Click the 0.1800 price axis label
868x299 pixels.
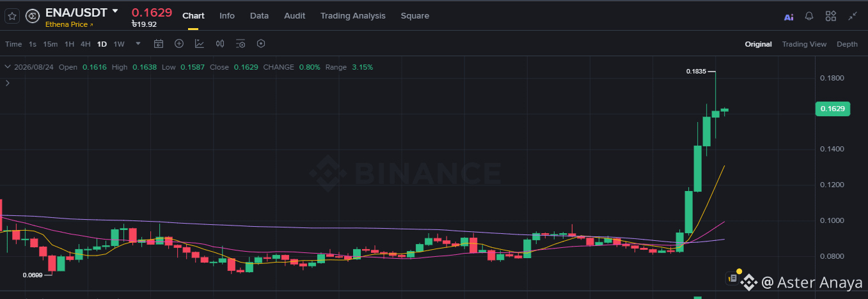tap(832, 79)
